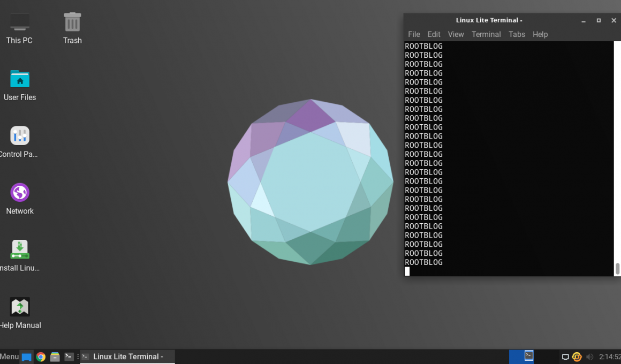Launch the Control Panel
Screen dimensions: 621x364
click(20, 135)
